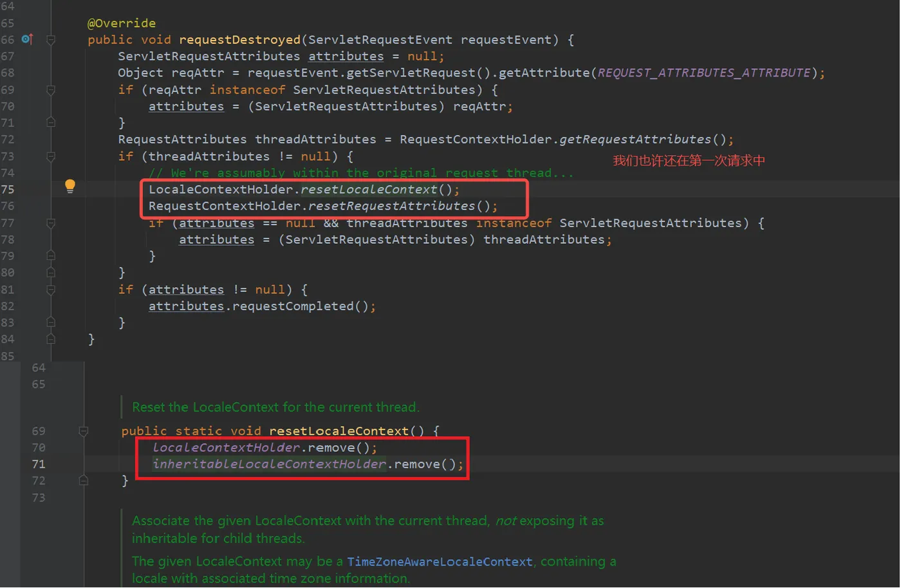901x588 pixels.
Task: Click the method fold end marker on line 84
Action: 51,339
